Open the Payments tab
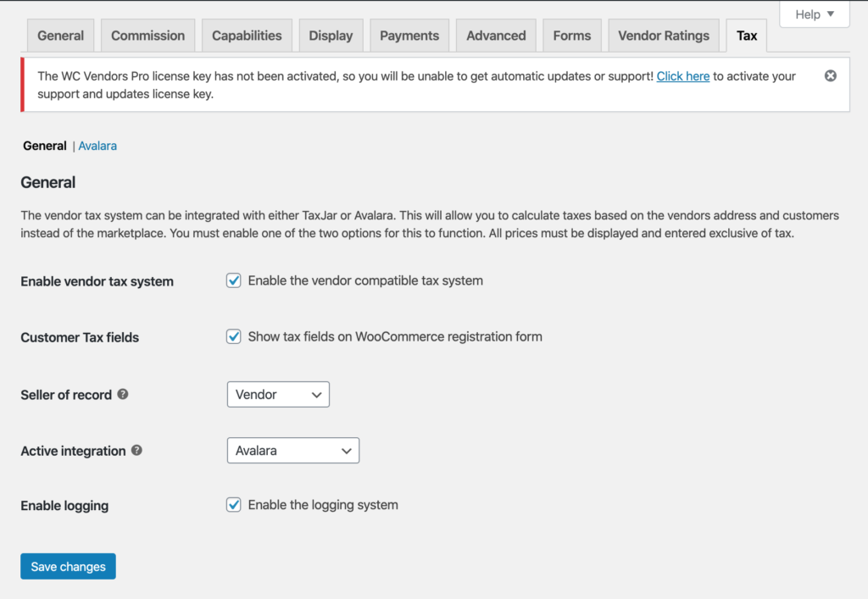The height and width of the screenshot is (599, 868). pyautogui.click(x=409, y=36)
